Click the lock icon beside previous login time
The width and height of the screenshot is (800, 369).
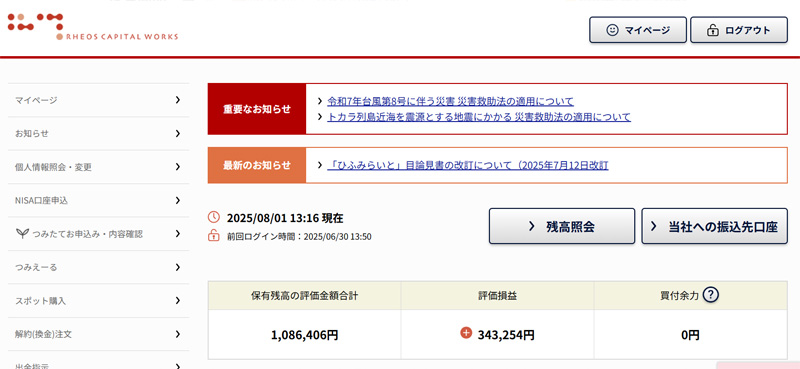pos(213,236)
